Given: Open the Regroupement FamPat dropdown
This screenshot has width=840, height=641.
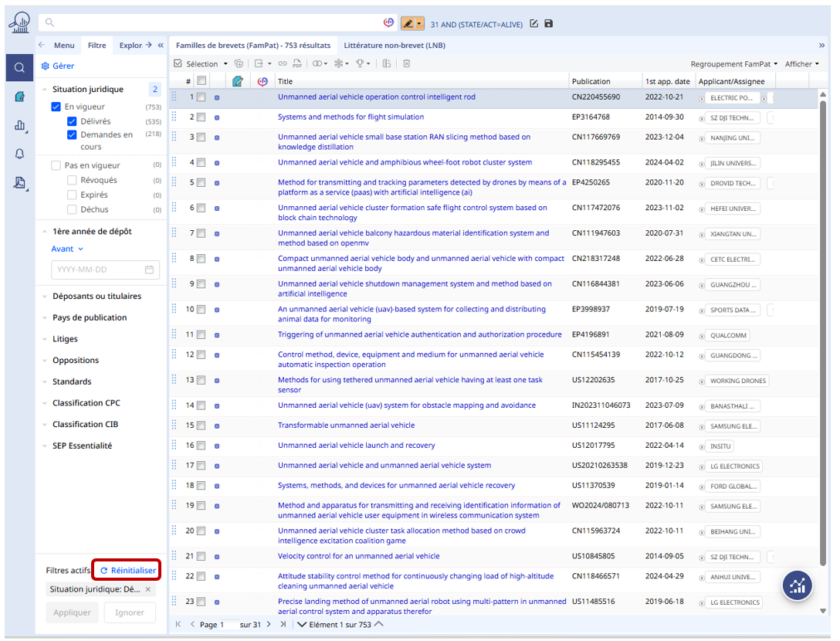Looking at the screenshot, I should point(733,64).
